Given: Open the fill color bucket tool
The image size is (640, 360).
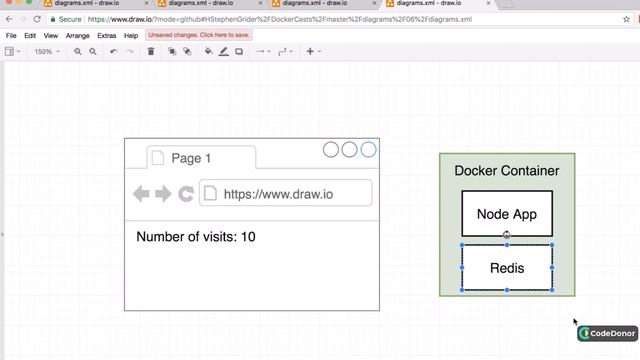Looking at the screenshot, I should 208,51.
